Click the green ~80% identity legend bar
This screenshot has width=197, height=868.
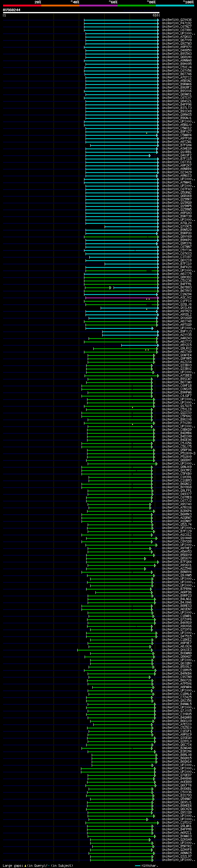(x=137, y=6)
